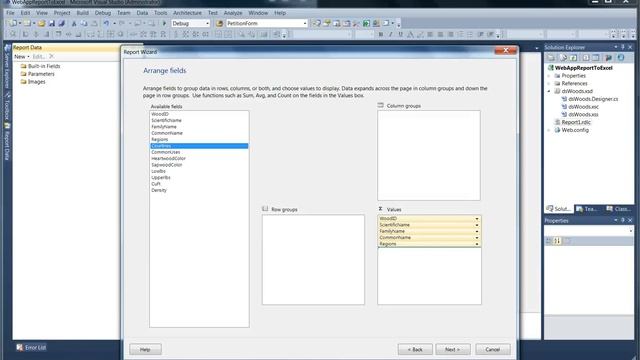Select Images folder in Report Data
The image size is (640, 360).
click(36, 82)
